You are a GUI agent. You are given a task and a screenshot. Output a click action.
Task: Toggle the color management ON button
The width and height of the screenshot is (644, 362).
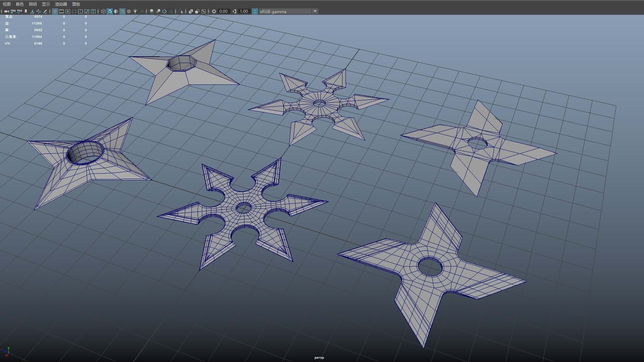[255, 11]
